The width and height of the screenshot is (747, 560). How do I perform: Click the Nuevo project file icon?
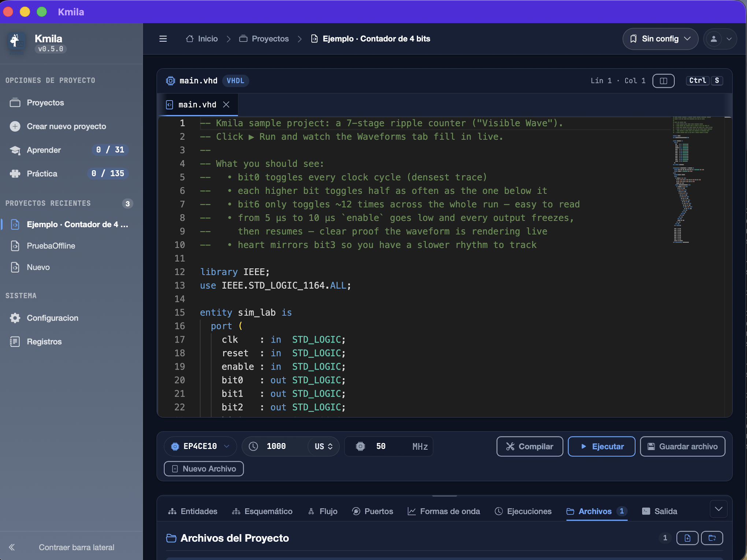click(x=15, y=267)
